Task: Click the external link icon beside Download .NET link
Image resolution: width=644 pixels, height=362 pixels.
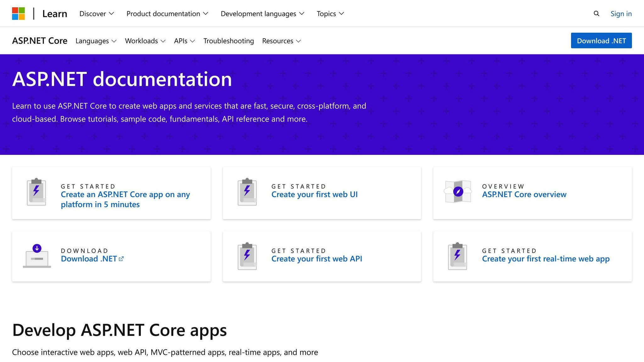Action: [x=121, y=258]
